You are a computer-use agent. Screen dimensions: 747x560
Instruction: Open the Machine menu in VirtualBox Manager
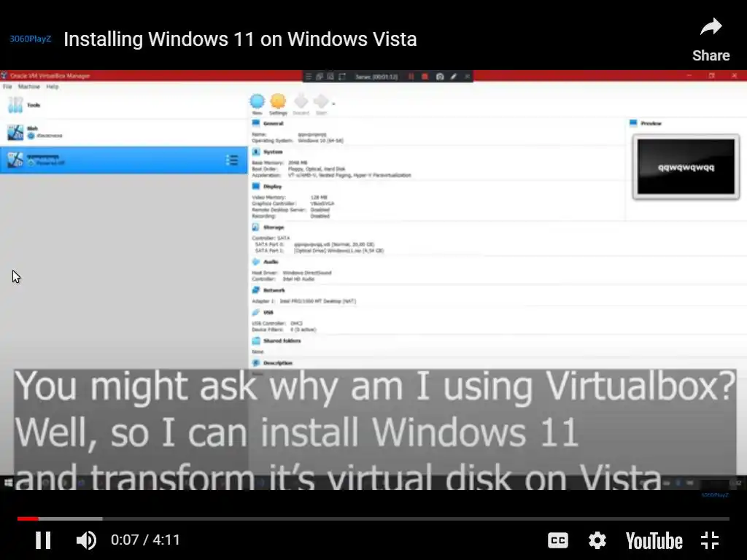pos(29,87)
